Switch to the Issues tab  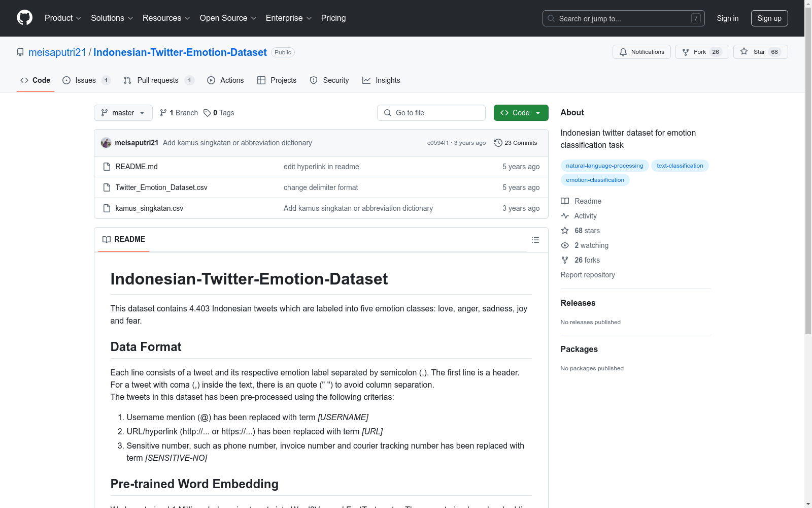[x=86, y=80]
